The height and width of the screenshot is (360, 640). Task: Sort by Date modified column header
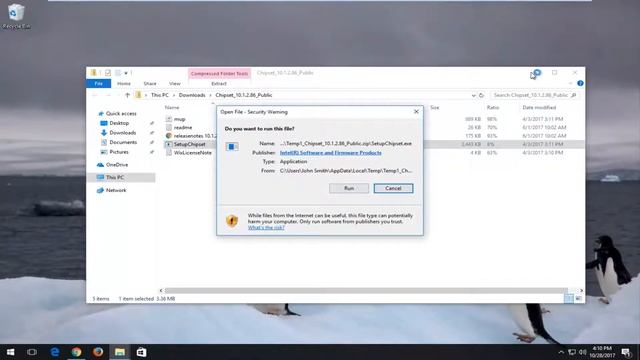(x=539, y=107)
